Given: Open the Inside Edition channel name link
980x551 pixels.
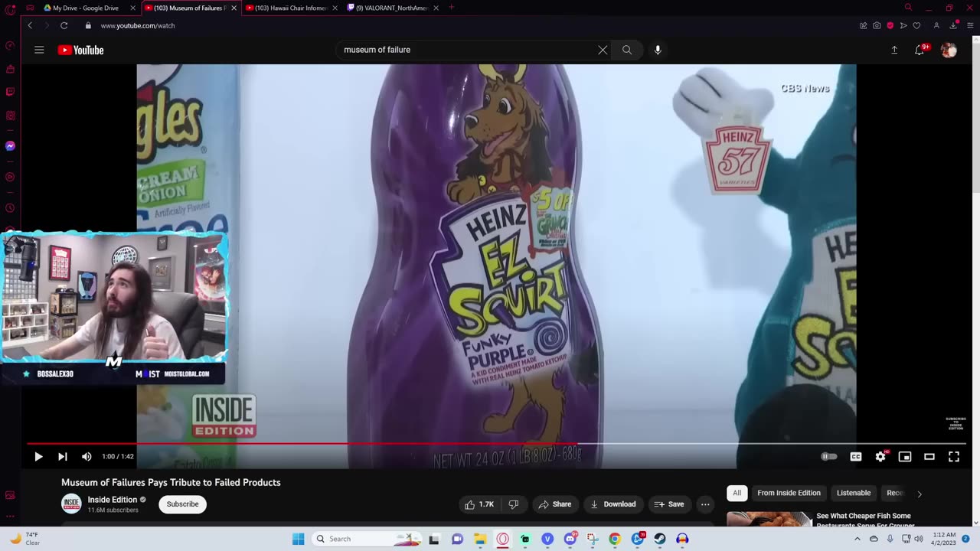Looking at the screenshot, I should [x=112, y=500].
